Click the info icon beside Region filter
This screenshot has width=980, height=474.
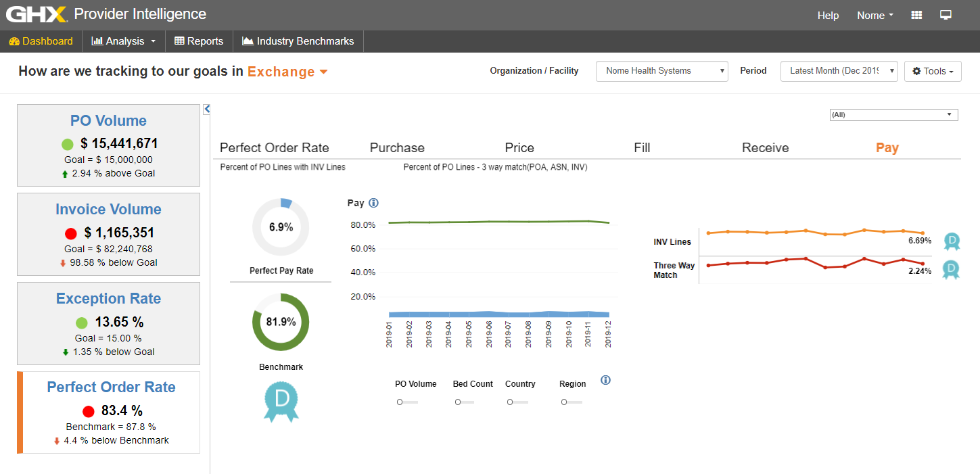pyautogui.click(x=605, y=380)
